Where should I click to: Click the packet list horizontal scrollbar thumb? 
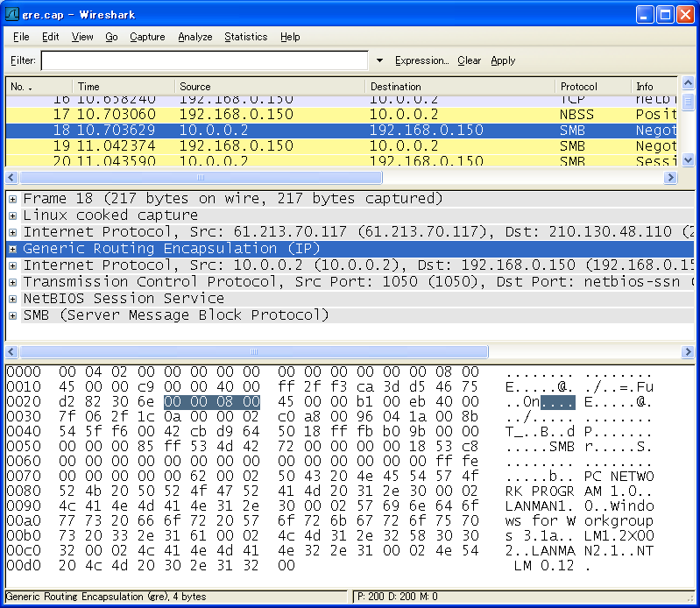coord(201,178)
